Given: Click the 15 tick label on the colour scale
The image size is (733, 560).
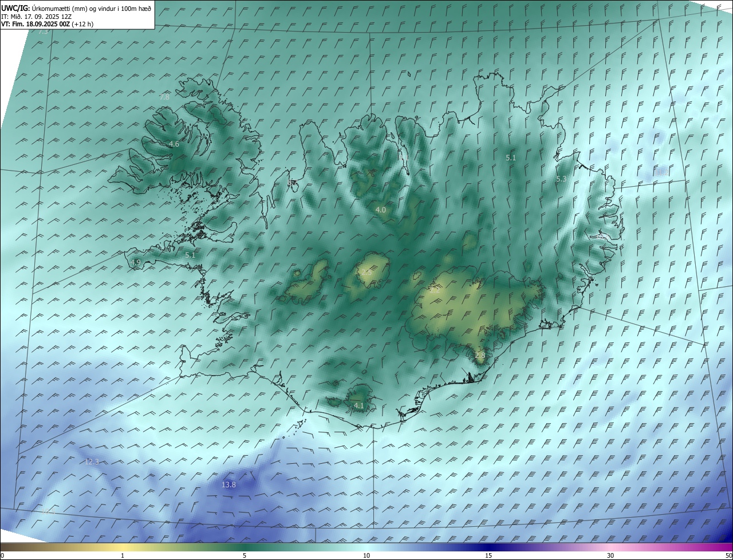Looking at the screenshot, I should [x=488, y=555].
